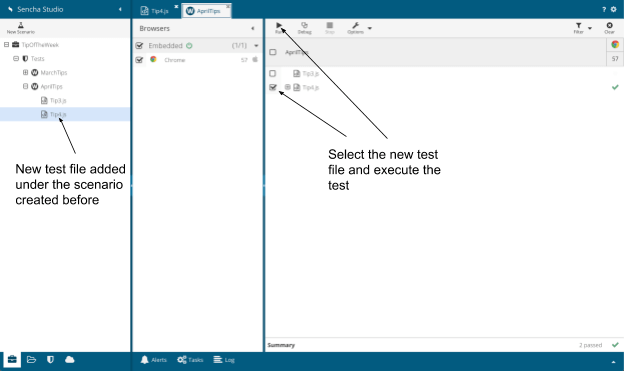The image size is (624, 371).
Task: Collapse the Tests tree node
Action: pos(16,59)
